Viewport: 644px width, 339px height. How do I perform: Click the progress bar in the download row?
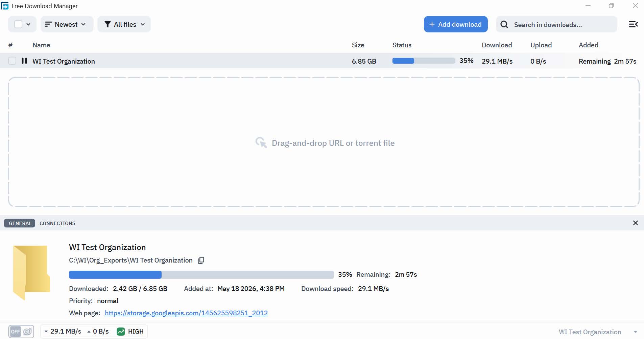click(x=423, y=61)
